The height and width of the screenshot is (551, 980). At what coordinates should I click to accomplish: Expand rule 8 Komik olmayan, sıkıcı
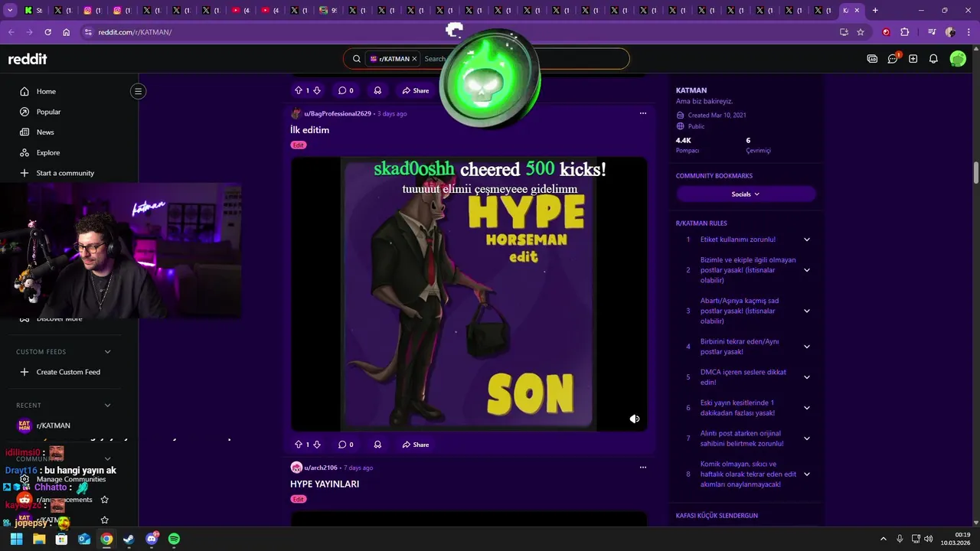click(806, 474)
